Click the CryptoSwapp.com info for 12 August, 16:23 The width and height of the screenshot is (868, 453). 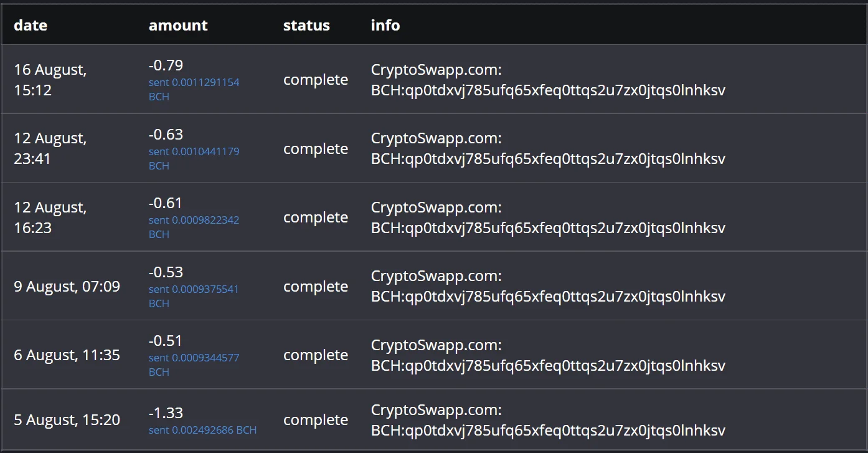[x=548, y=217]
